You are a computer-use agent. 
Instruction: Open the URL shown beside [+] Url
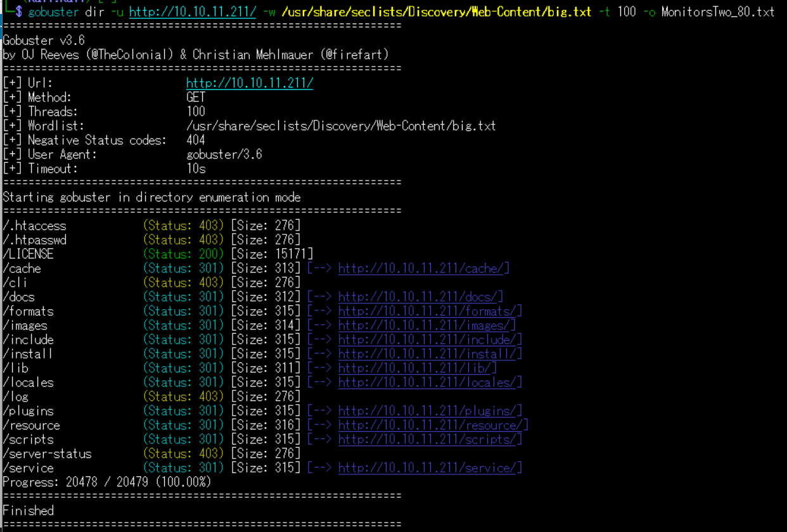point(249,83)
